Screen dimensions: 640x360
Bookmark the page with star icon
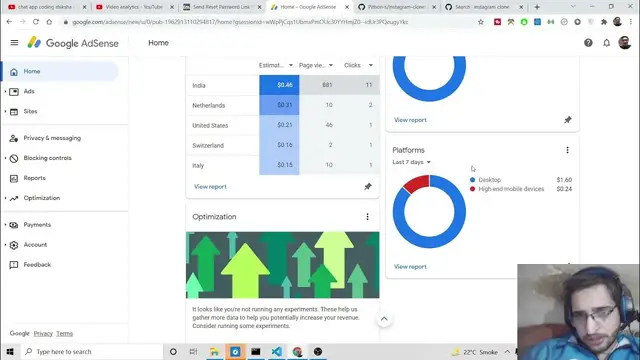pyautogui.click(x=481, y=22)
